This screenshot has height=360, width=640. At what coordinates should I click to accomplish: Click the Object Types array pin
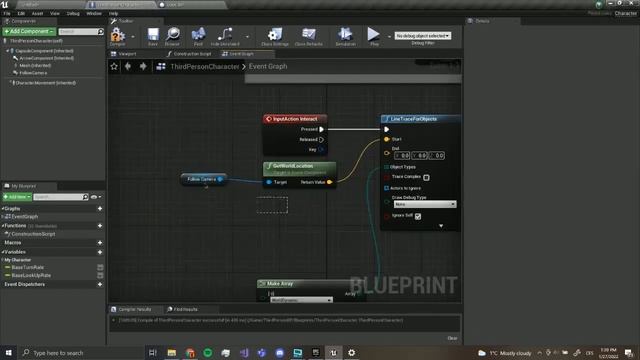[x=387, y=167]
